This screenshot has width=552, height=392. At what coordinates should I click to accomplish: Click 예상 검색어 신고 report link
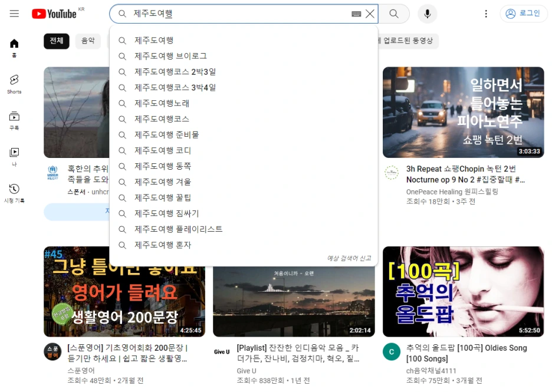pos(349,258)
